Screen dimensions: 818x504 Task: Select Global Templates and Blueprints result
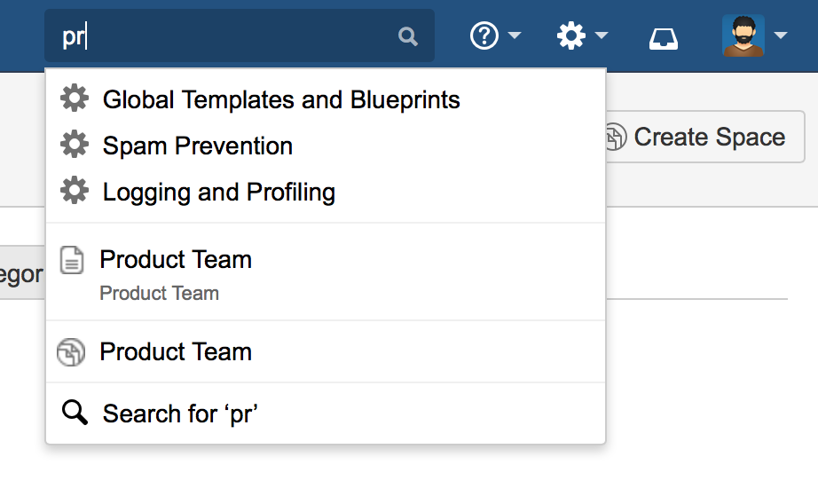326,99
